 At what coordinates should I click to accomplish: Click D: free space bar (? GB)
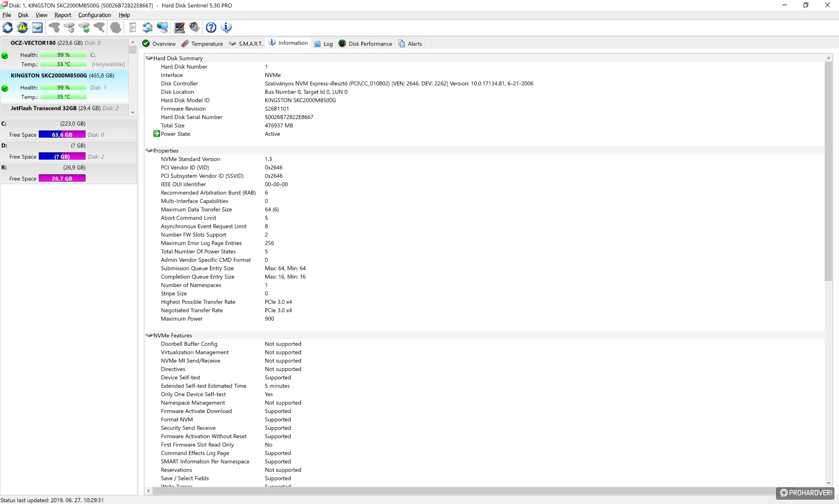click(62, 156)
